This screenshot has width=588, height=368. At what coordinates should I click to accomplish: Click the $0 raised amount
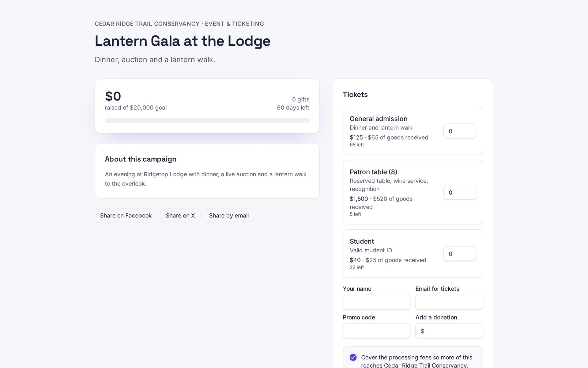coord(113,96)
